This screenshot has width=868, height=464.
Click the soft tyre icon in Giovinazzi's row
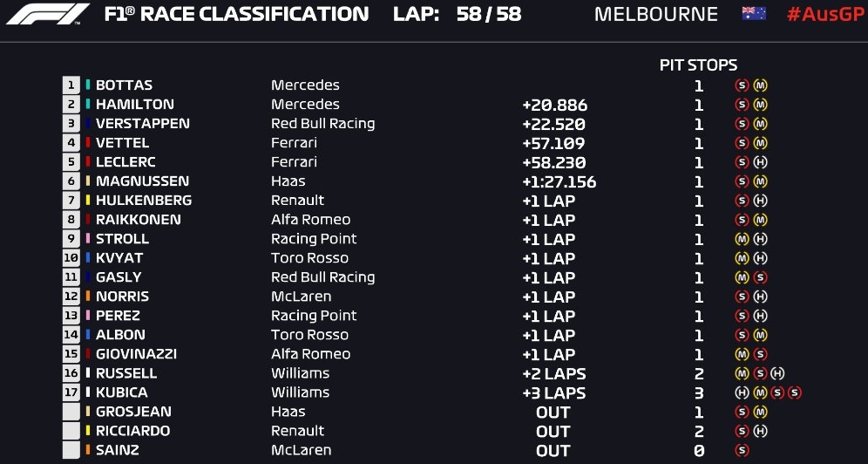(x=761, y=354)
